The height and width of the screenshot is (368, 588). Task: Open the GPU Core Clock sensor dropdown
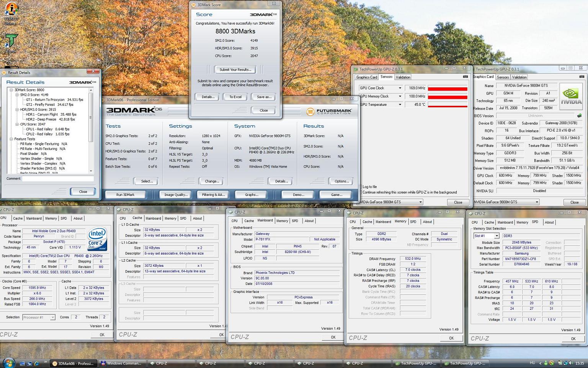[x=400, y=88]
